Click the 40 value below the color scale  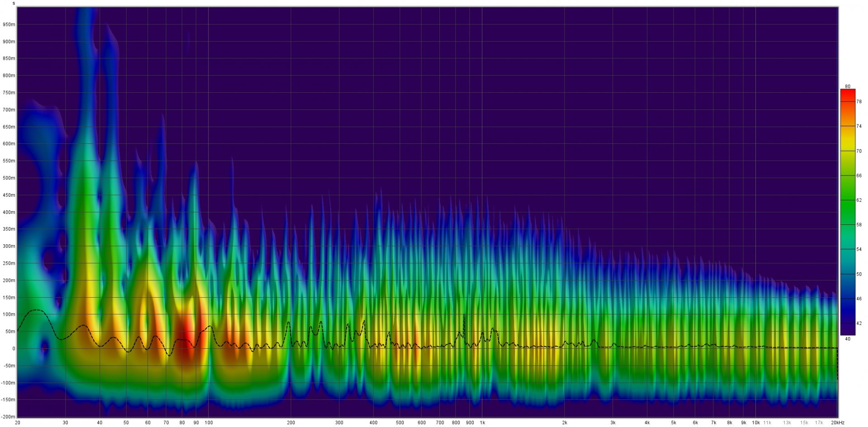(847, 339)
